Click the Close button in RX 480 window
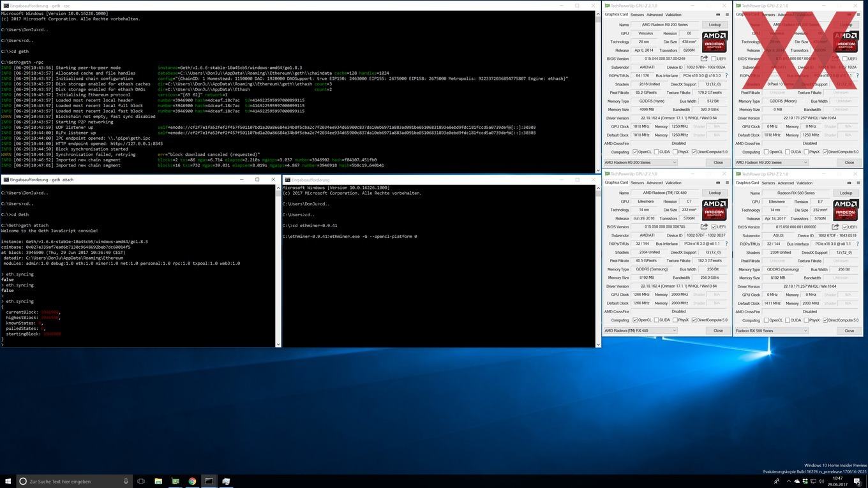Viewport: 868px width, 488px height. click(718, 330)
